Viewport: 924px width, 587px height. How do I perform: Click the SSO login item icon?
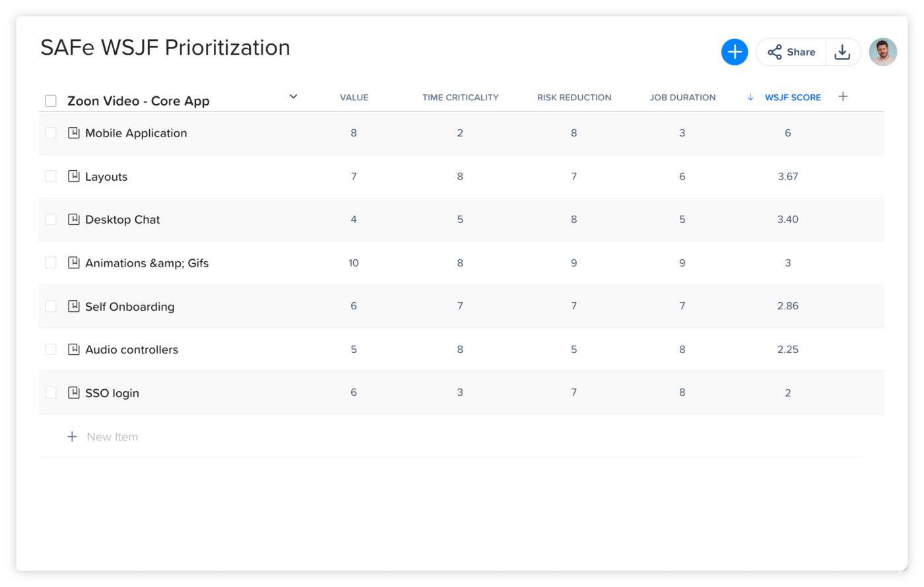point(73,392)
